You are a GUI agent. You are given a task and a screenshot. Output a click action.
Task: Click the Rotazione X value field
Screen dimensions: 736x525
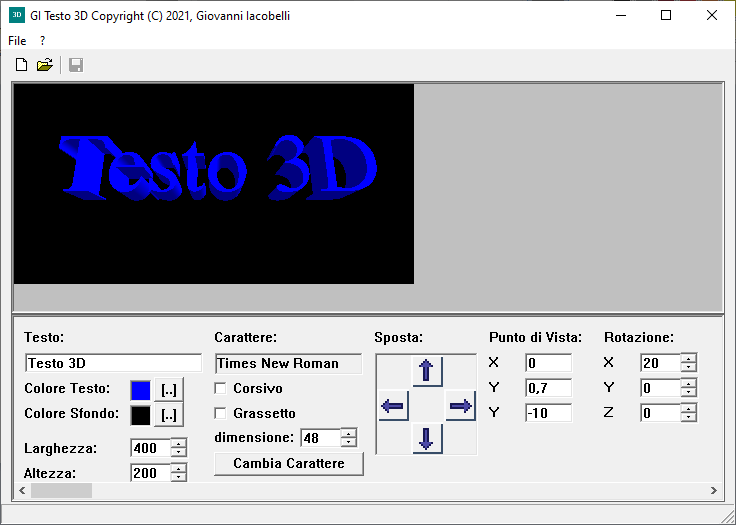(660, 363)
